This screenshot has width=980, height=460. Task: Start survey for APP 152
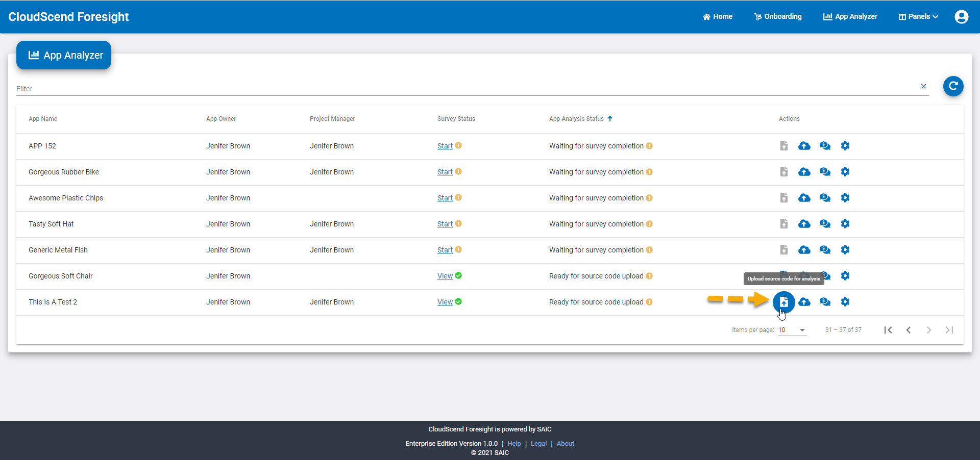coord(445,146)
